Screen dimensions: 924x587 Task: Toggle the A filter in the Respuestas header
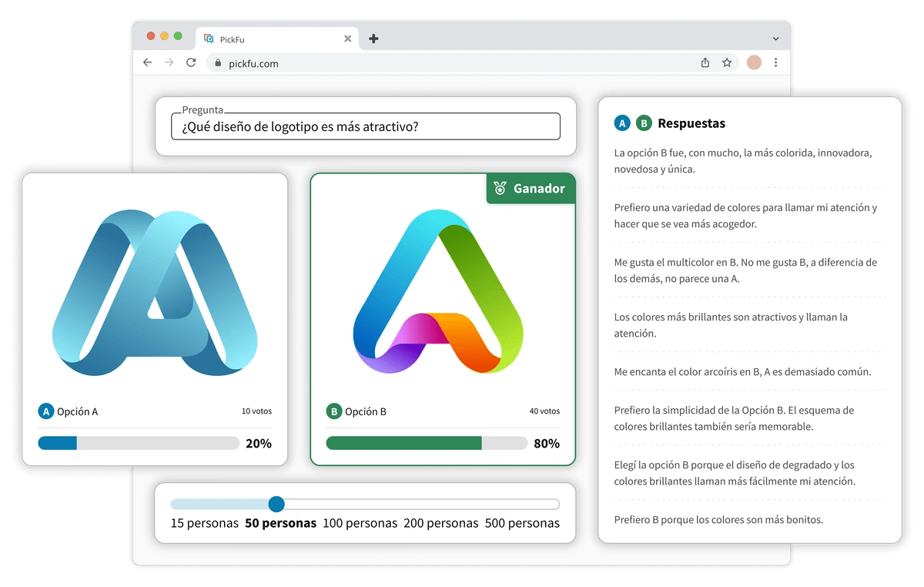click(x=621, y=122)
